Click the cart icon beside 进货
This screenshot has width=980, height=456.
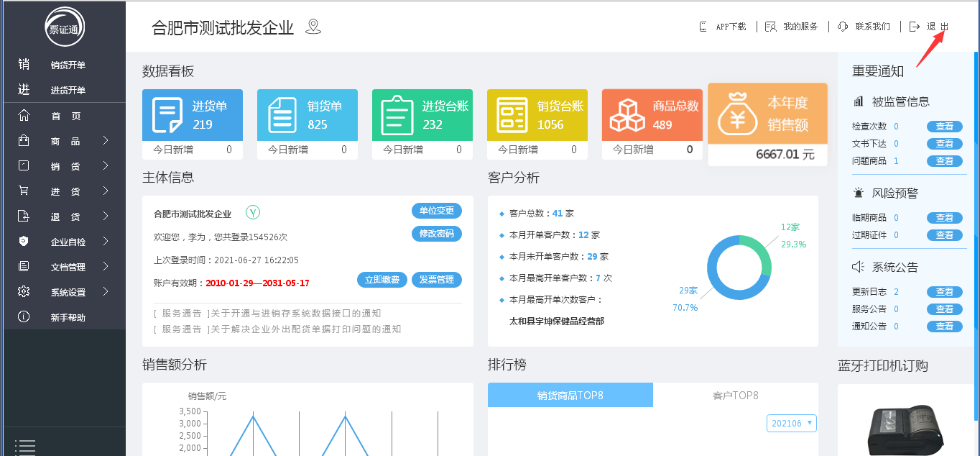click(24, 191)
